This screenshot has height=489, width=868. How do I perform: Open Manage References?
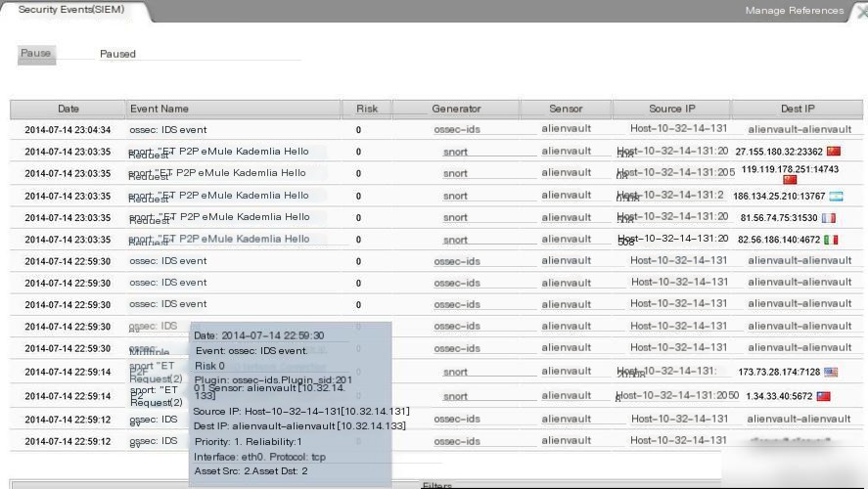pos(795,11)
